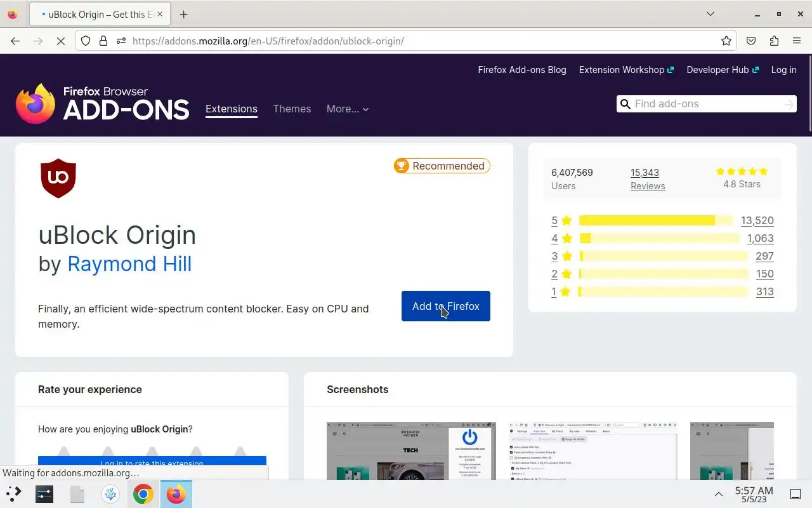The width and height of the screenshot is (812, 508).
Task: Switch to Google Chrome in the taskbar
Action: pos(143,493)
